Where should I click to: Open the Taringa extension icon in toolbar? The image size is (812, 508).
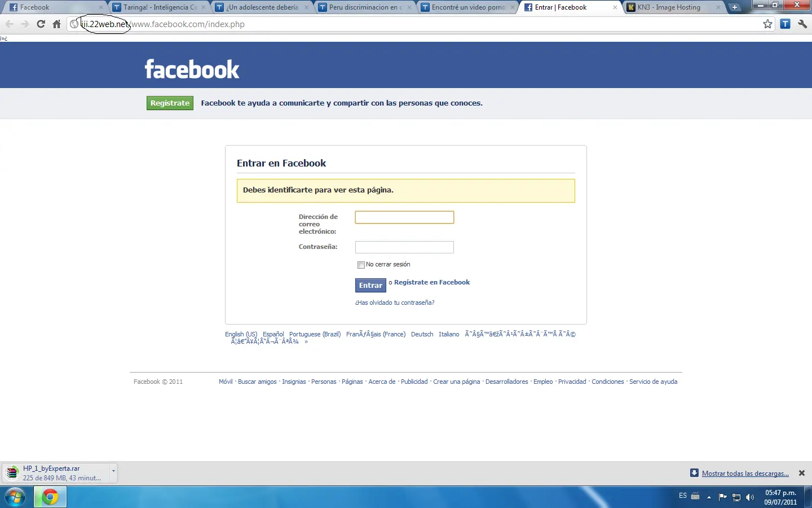[785, 24]
